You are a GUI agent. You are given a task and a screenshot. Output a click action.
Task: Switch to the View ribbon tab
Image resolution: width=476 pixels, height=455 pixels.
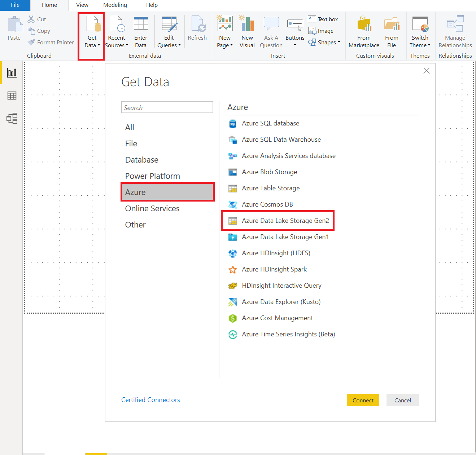82,5
